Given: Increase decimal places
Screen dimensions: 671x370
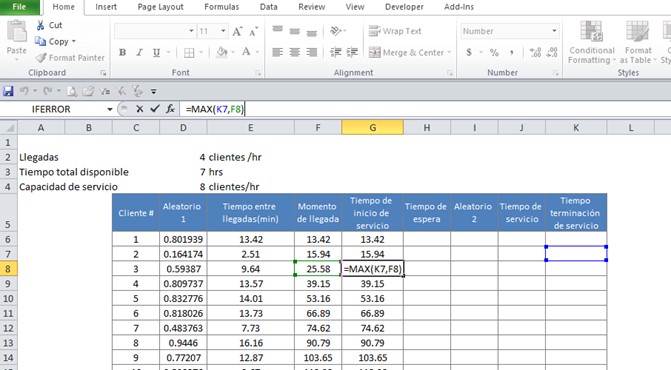Looking at the screenshot, I should (x=535, y=52).
